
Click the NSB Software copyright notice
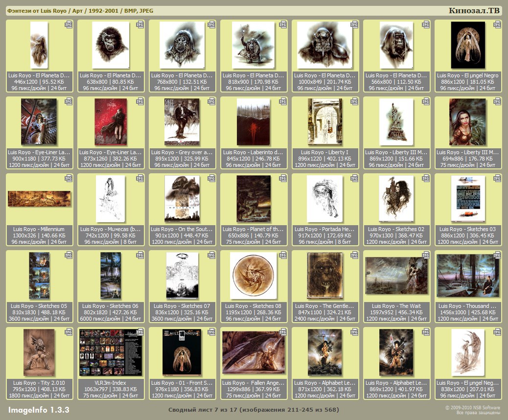click(472, 410)
